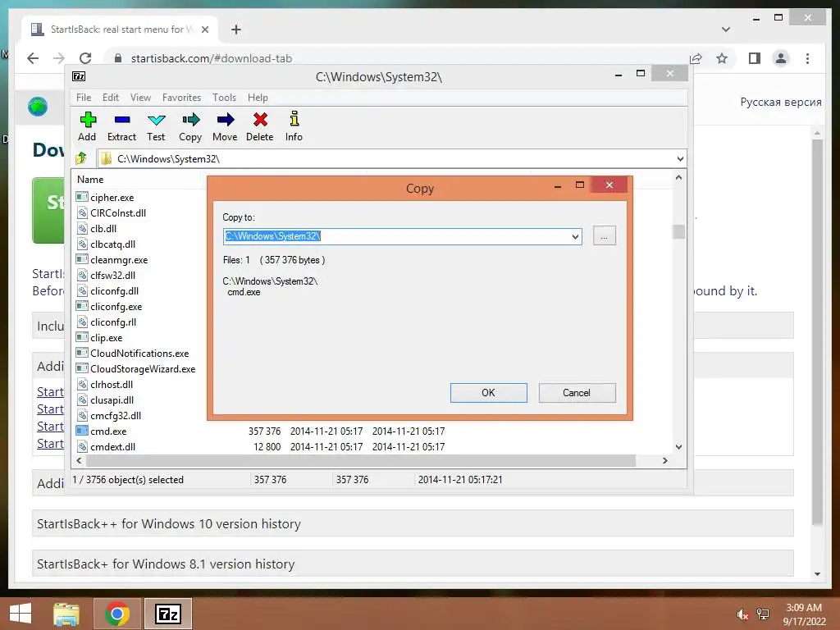
Task: Open Chrome profile menu
Action: click(781, 58)
